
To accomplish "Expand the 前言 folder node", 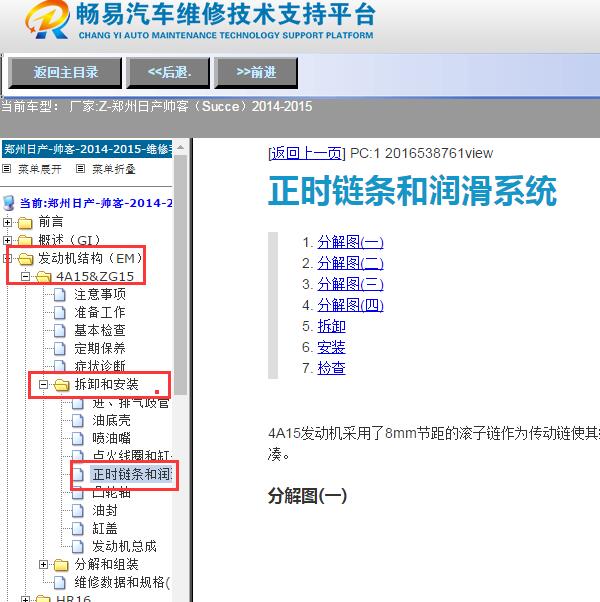I will pyautogui.click(x=7, y=222).
